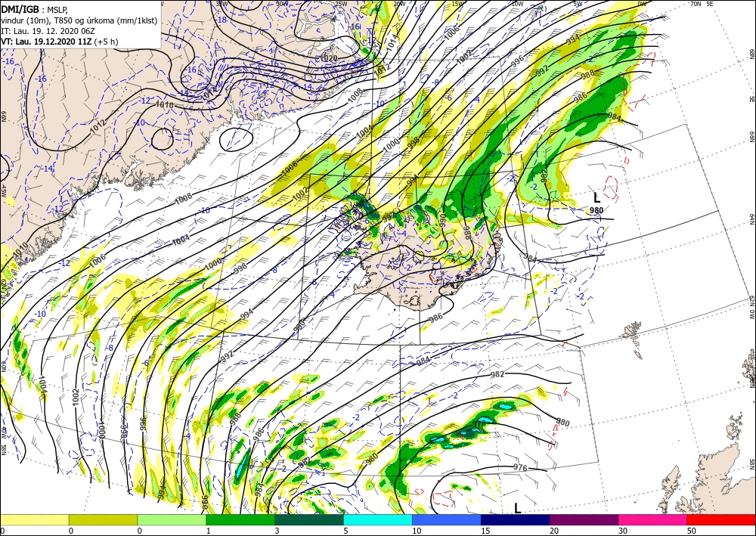
Task: Click the legend value "50"
Action: click(691, 531)
